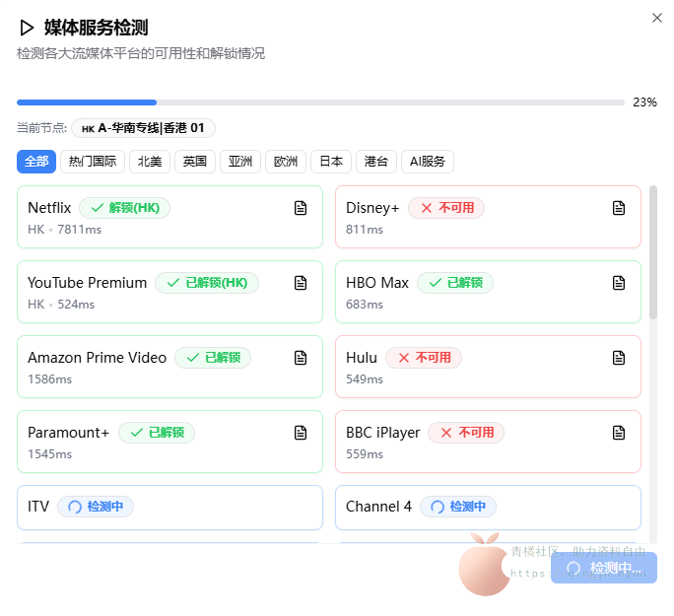Open YouTube Premium detail document icon
This screenshot has height=616, width=674.
pos(301,283)
